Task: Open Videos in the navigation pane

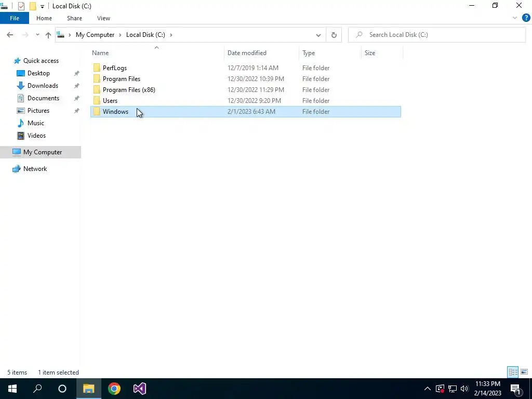Action: 36,136
